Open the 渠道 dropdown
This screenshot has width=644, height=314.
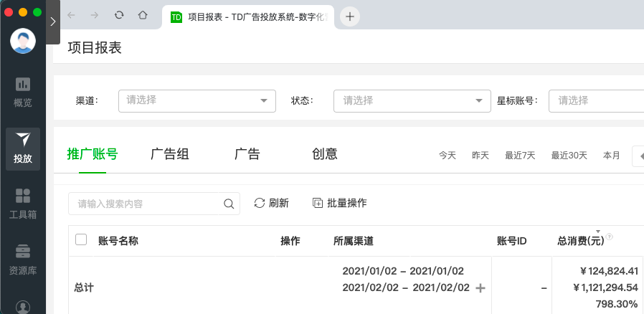pyautogui.click(x=197, y=101)
